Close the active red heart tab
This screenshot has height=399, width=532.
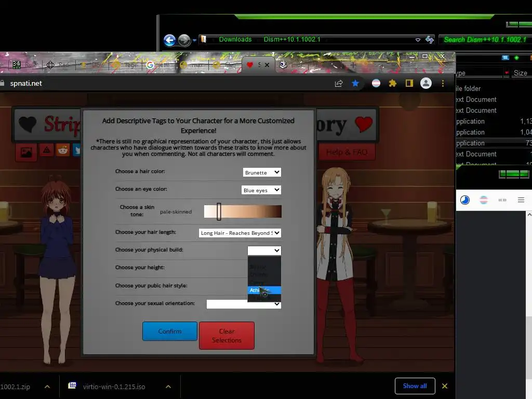267,65
